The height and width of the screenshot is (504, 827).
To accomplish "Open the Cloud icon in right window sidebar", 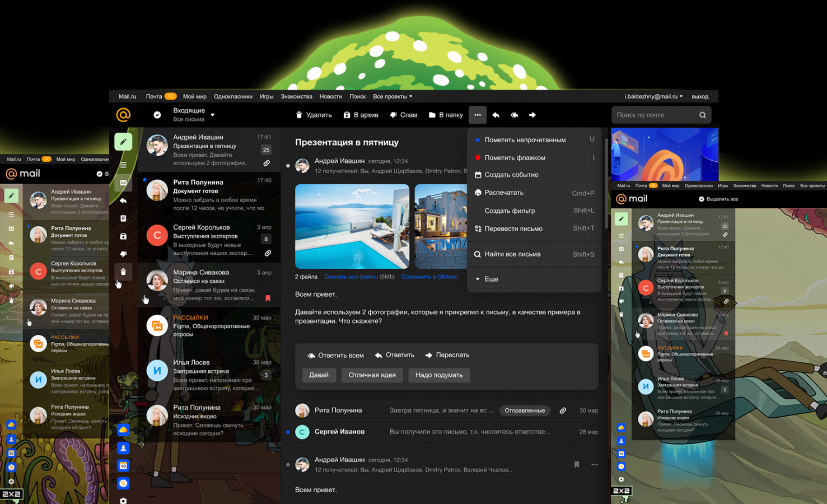I will tap(621, 427).
